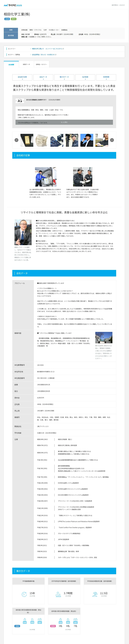
Task: Select the 最終更新日 date text
Action: [x=118, y=5]
